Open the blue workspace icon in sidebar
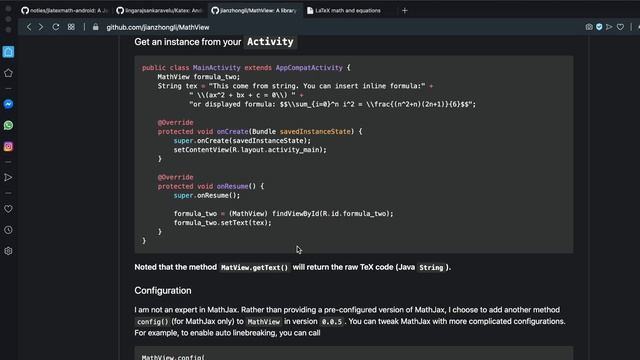The width and height of the screenshot is (640, 360). coord(8,52)
